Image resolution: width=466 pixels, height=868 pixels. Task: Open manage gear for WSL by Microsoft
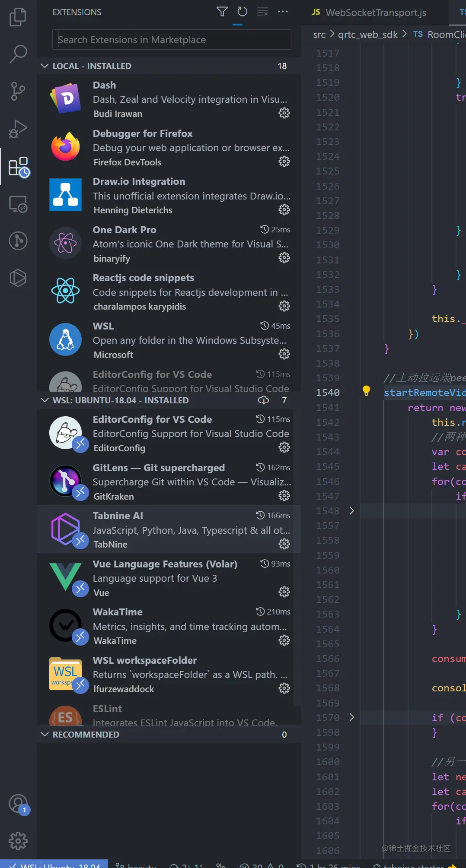click(x=284, y=354)
